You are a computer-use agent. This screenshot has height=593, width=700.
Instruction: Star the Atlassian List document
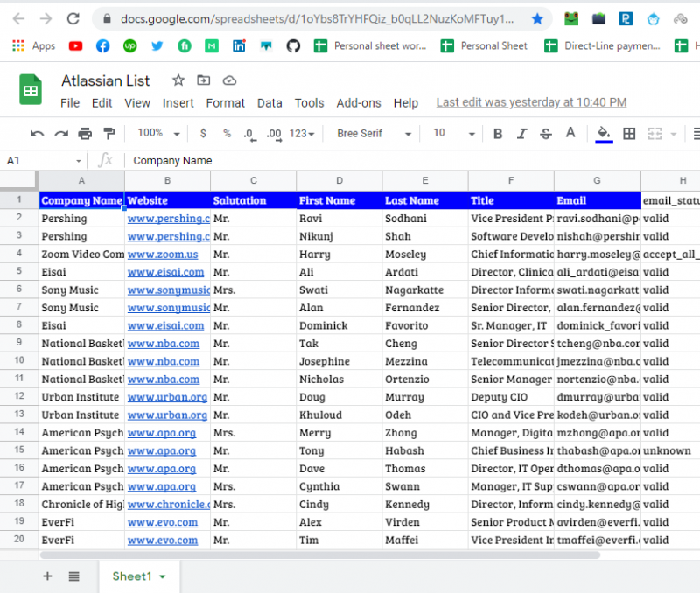(x=178, y=80)
